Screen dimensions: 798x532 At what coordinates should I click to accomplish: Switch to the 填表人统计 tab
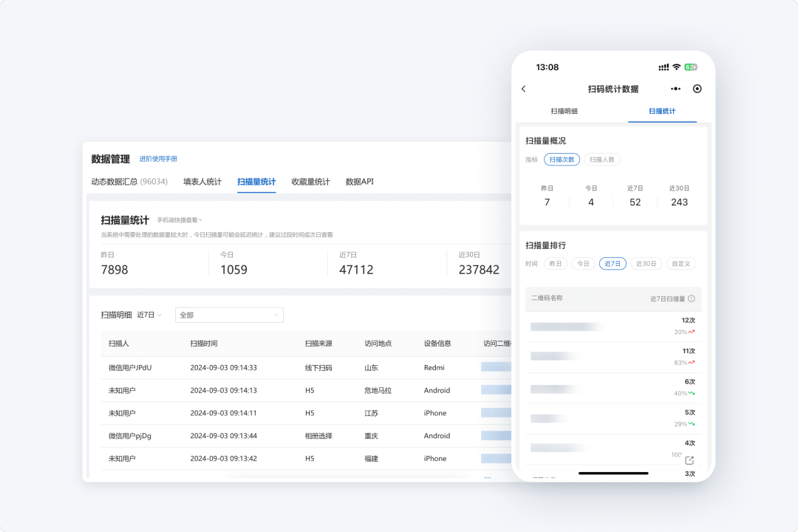(202, 182)
